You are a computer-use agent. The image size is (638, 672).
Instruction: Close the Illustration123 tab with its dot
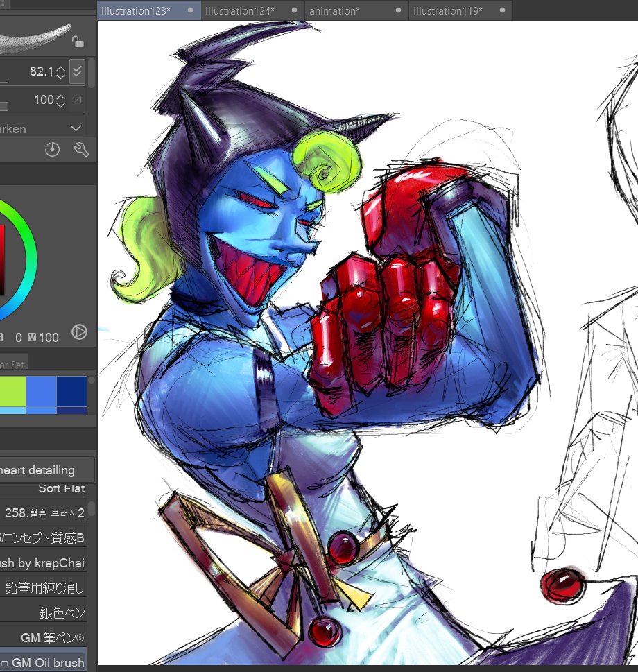click(190, 10)
